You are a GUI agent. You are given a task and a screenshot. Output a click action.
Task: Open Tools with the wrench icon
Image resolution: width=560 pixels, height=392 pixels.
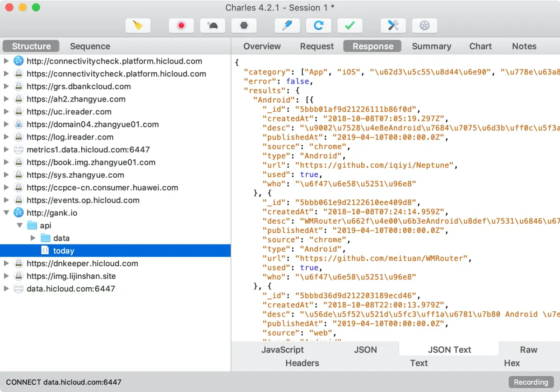[393, 26]
